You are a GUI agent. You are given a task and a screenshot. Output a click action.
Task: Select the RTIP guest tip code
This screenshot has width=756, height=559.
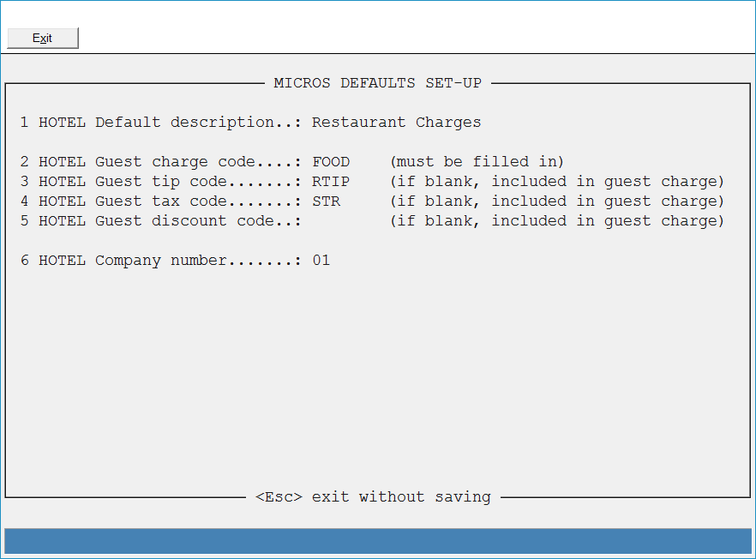coord(331,182)
